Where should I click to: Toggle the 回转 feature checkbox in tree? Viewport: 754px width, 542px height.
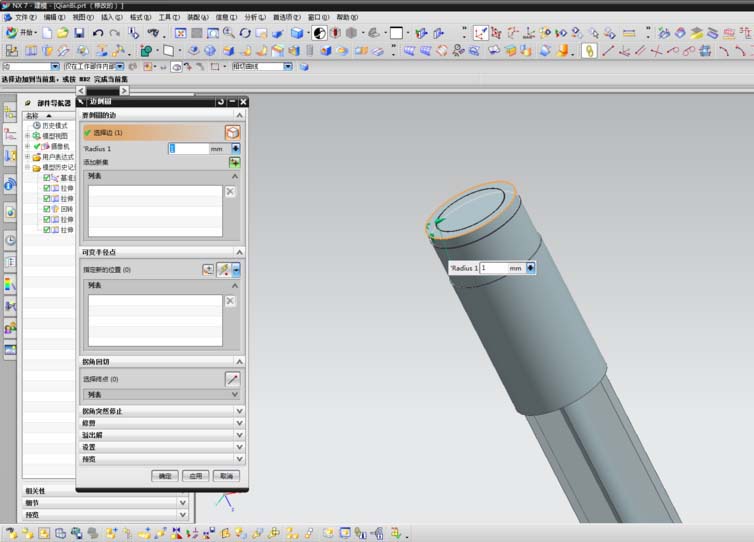pyautogui.click(x=47, y=209)
